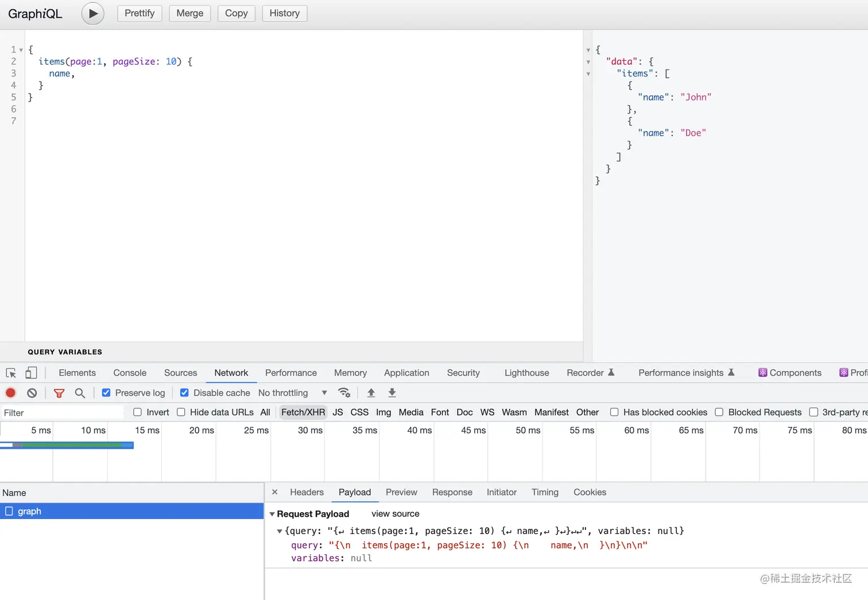Click inside the Filter input field
The height and width of the screenshot is (600, 868).
[57, 412]
